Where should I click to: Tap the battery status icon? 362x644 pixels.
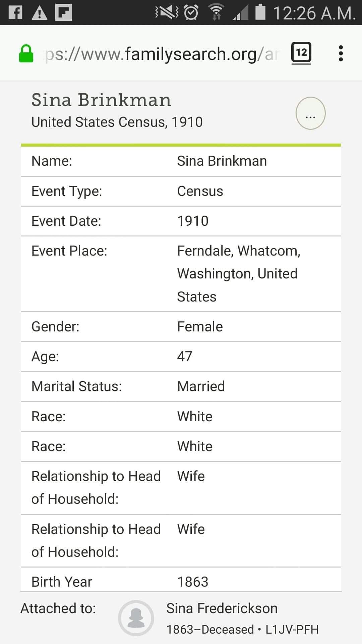click(x=260, y=12)
